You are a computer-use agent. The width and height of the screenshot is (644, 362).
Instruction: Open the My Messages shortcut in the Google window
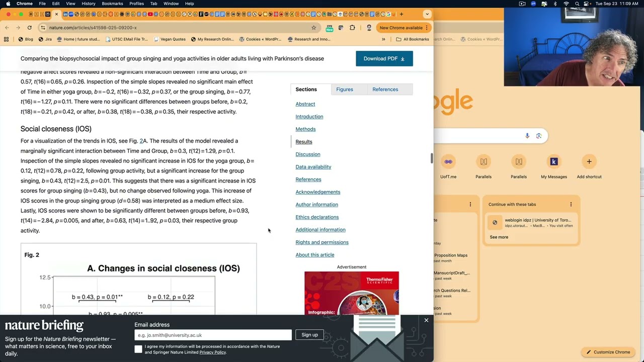click(x=554, y=166)
